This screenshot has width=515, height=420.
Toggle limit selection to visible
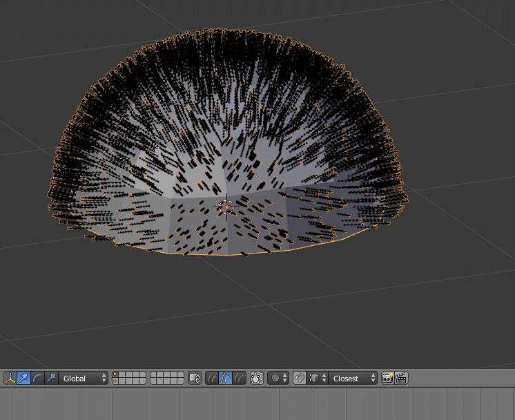[257, 379]
